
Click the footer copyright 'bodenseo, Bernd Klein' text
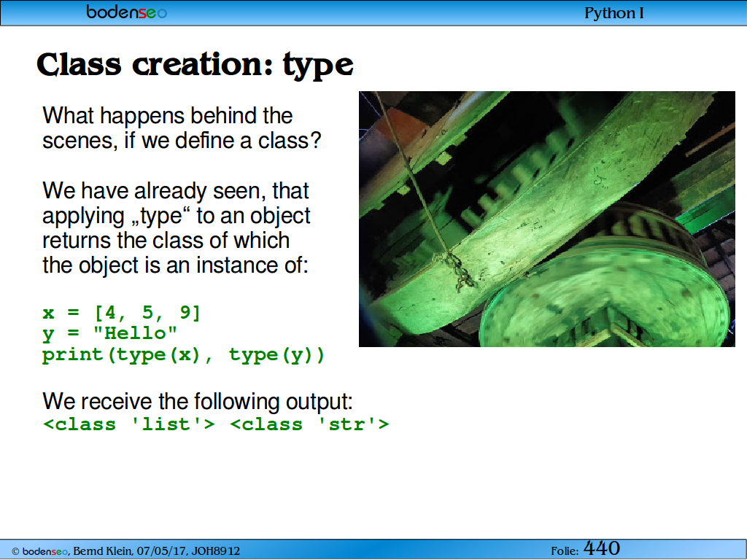(x=125, y=551)
